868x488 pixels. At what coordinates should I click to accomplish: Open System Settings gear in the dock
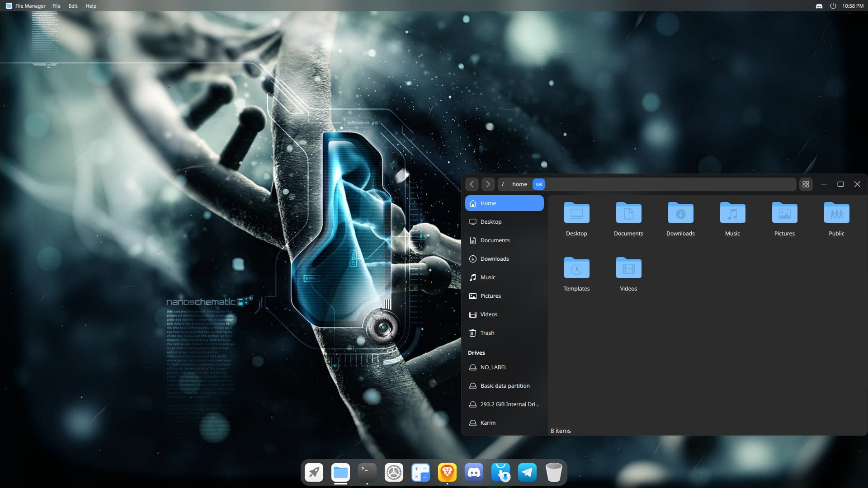(394, 473)
